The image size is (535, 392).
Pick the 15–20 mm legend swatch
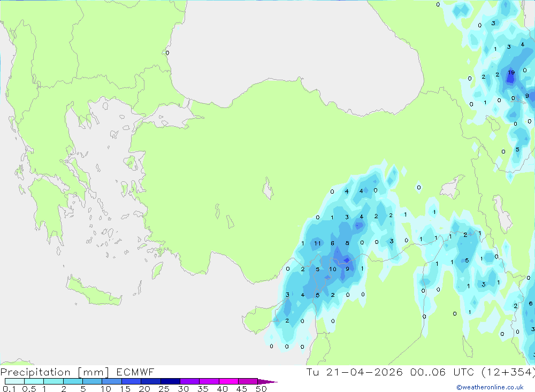pyautogui.click(x=131, y=381)
